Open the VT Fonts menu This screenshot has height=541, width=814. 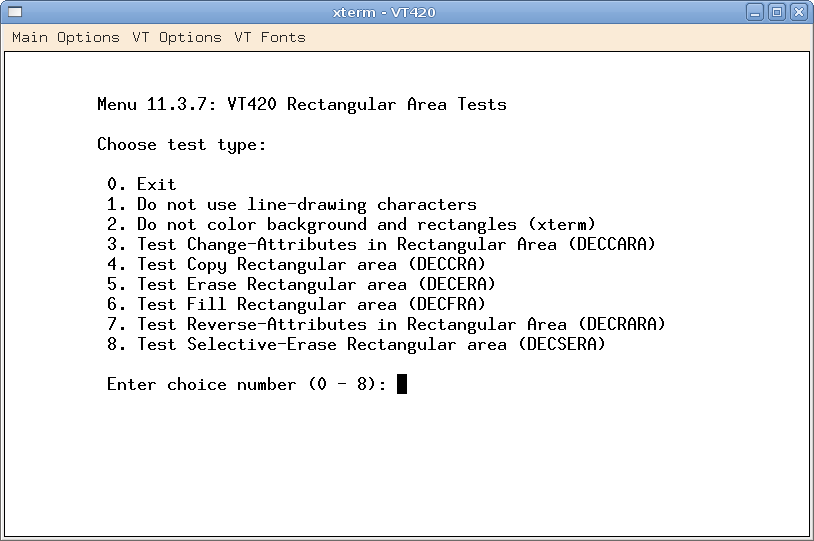(270, 37)
